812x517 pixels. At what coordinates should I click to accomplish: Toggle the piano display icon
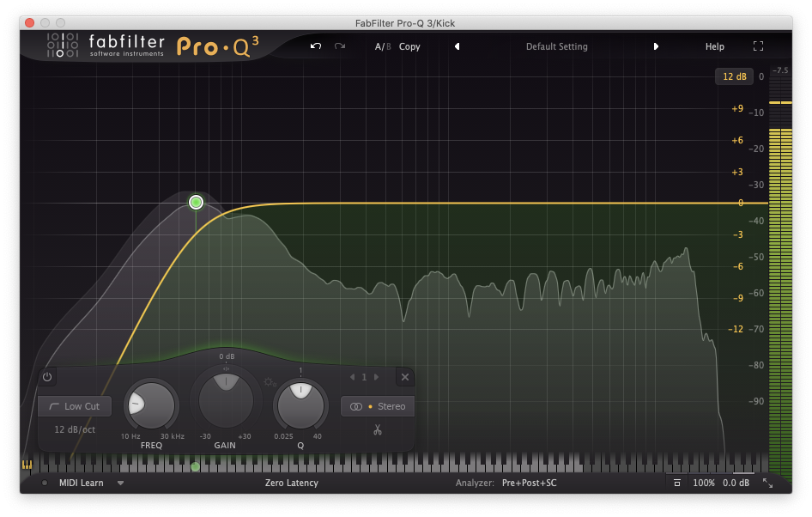click(27, 465)
